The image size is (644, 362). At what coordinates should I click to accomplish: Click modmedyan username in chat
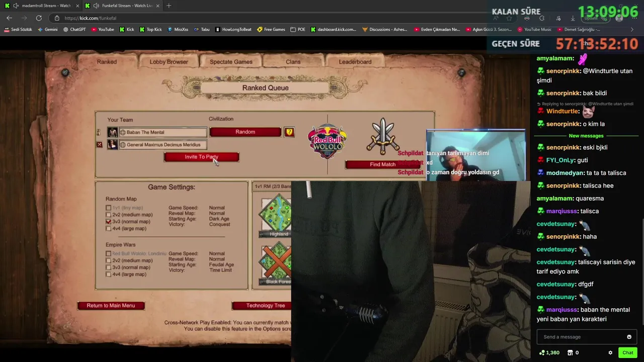(566, 173)
